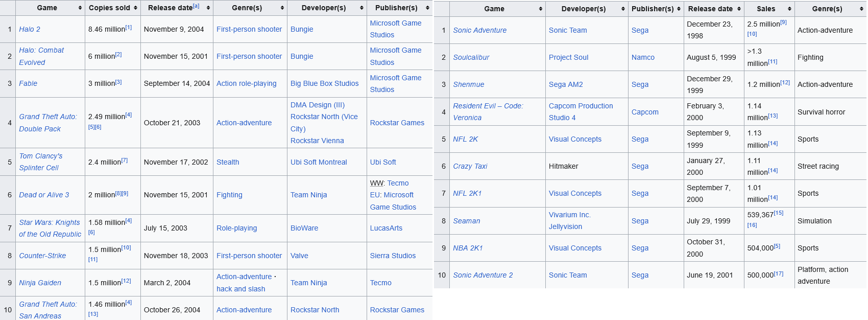Image resolution: width=868 pixels, height=320 pixels.
Task: Sort left table by Release date arrows
Action: (208, 8)
